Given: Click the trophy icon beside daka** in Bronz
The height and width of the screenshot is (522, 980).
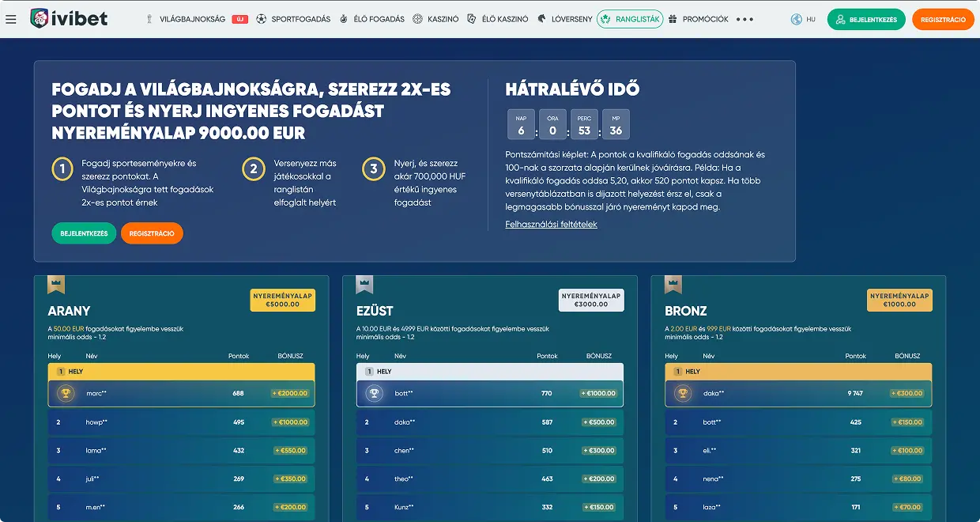Looking at the screenshot, I should tap(683, 393).
